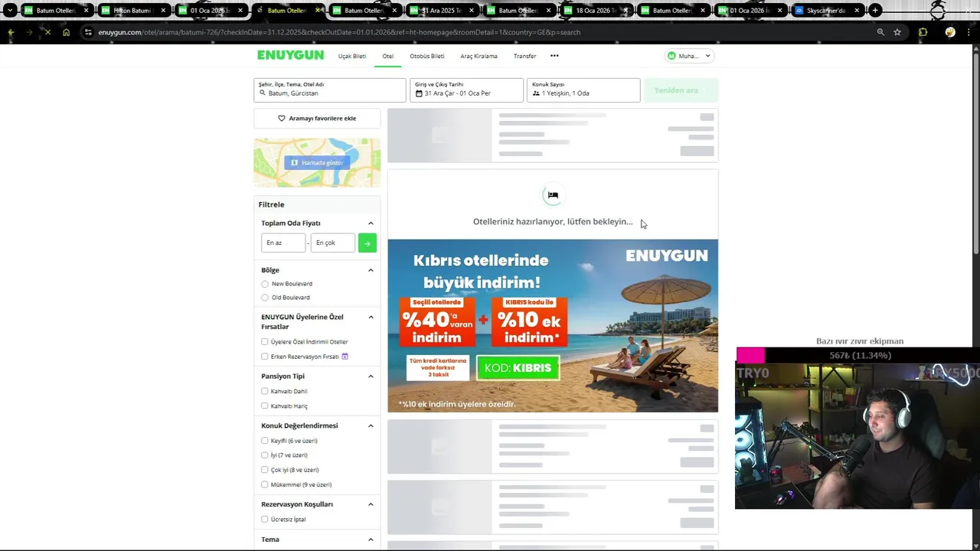Tick Mükemmel (9 ve üzeri) rating
Image resolution: width=980 pixels, height=551 pixels.
click(x=265, y=484)
